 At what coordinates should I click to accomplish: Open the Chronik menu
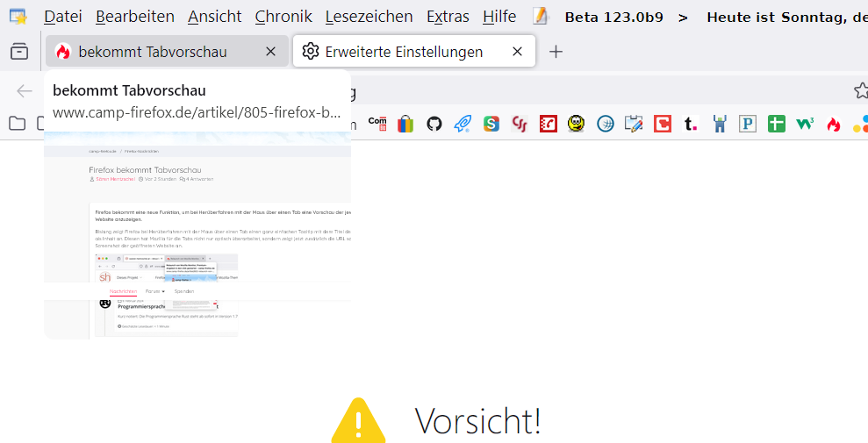tap(283, 17)
